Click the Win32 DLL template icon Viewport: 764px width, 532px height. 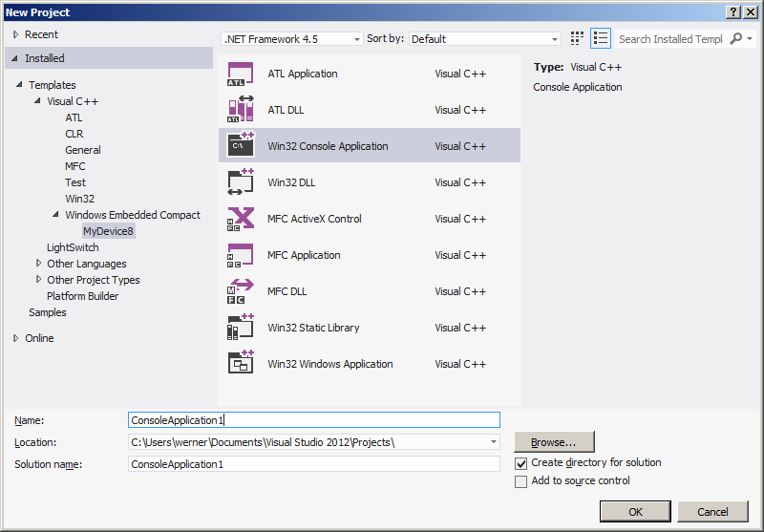(241, 181)
